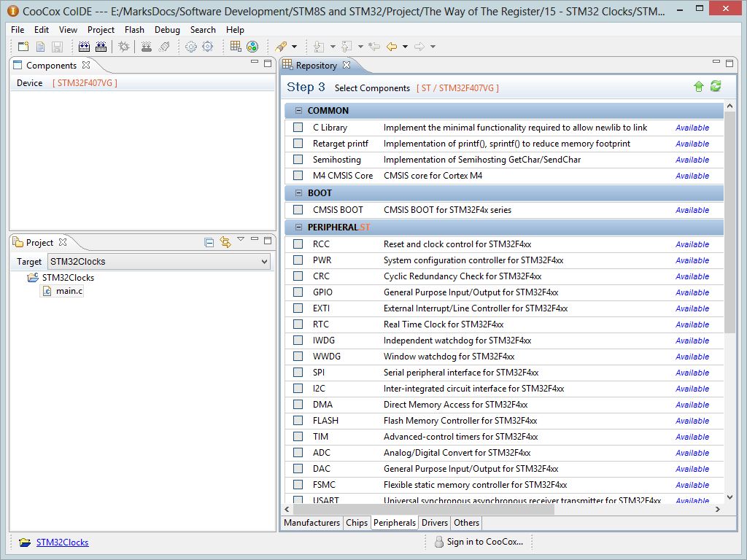Click the yellow Back arrow icon

(392, 47)
